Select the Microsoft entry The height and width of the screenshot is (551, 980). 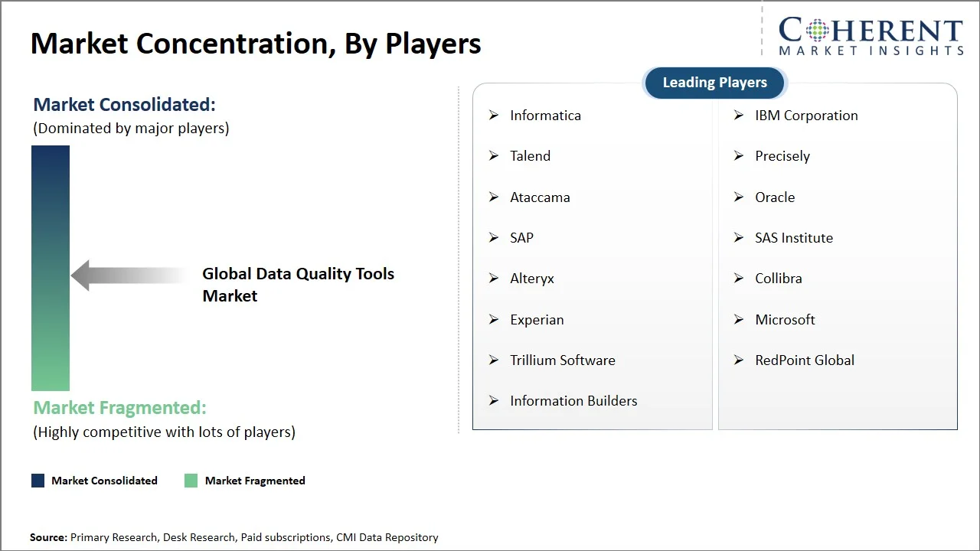coord(785,320)
